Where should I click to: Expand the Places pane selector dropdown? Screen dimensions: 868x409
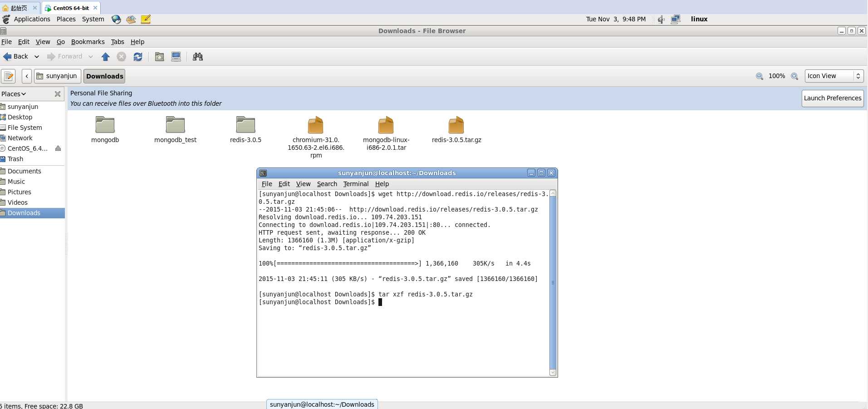14,94
